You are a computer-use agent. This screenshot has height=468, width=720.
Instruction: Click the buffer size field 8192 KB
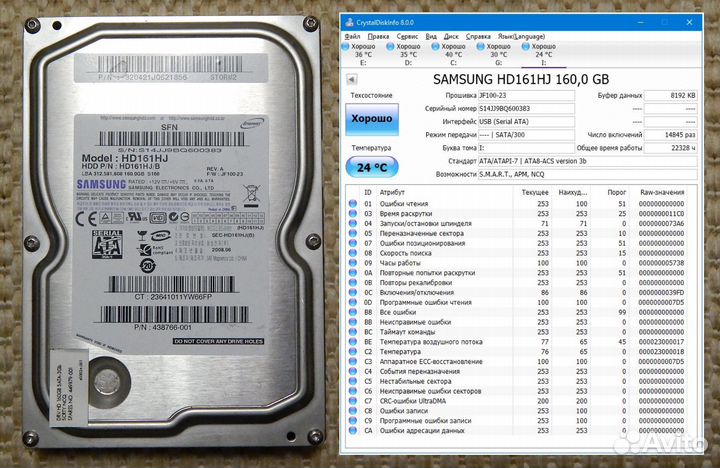tap(670, 96)
